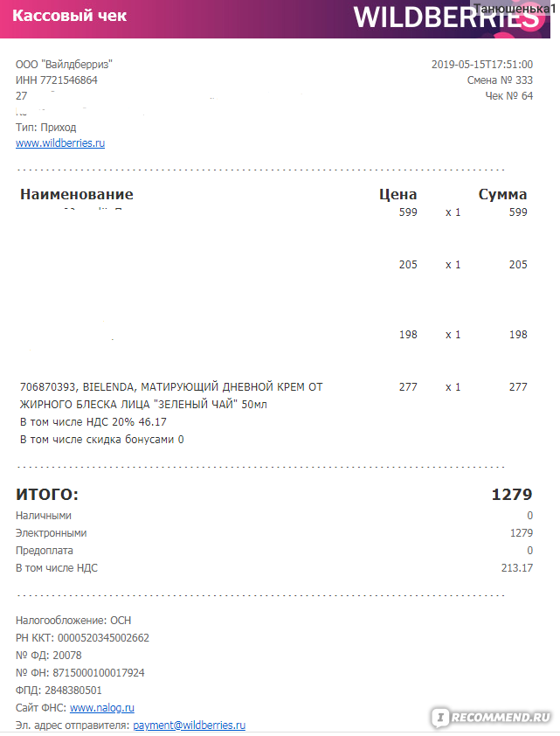Image resolution: width=560 pixels, height=736 pixels.
Task: Click the Чек № 64 line
Action: (x=508, y=96)
